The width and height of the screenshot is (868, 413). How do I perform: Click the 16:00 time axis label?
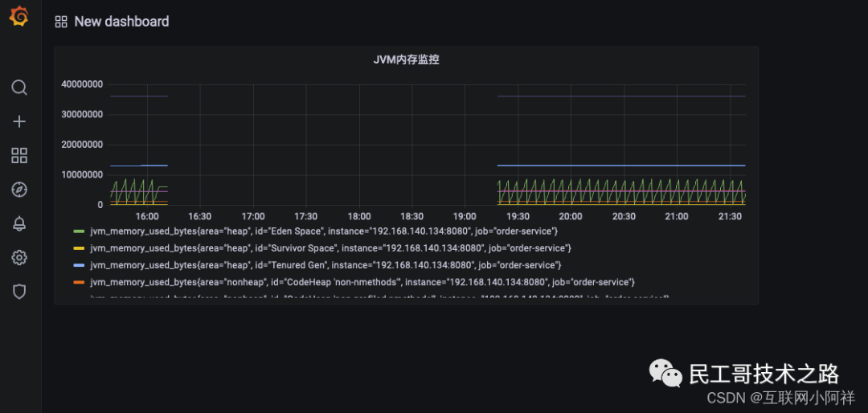[x=147, y=216]
